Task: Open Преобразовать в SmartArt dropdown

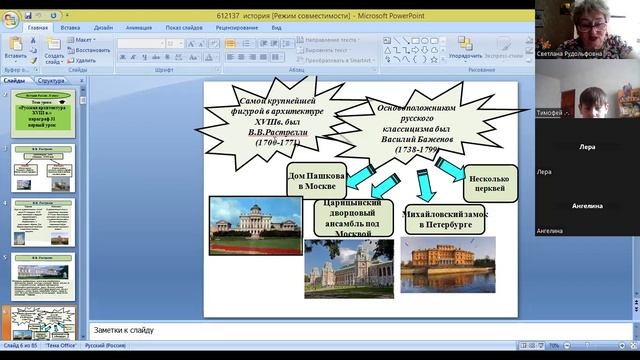Action: coord(336,60)
